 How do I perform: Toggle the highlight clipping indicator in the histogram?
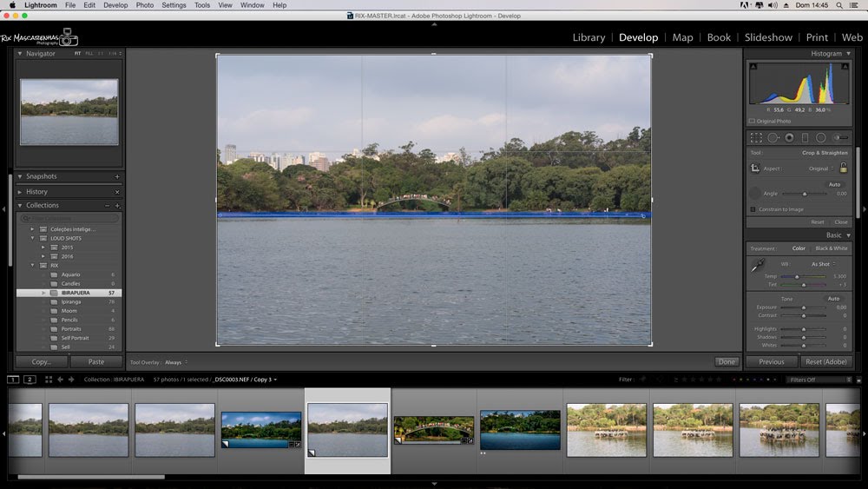pyautogui.click(x=845, y=67)
